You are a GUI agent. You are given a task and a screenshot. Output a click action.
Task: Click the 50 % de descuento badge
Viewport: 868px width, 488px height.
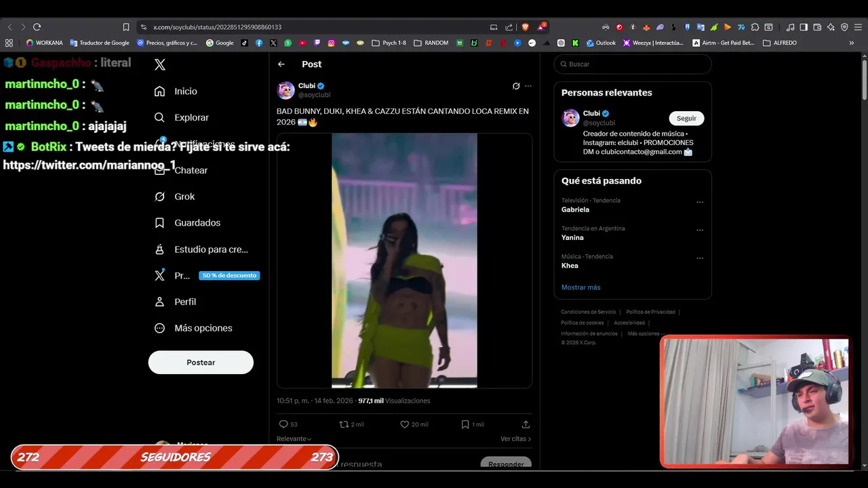[229, 276]
